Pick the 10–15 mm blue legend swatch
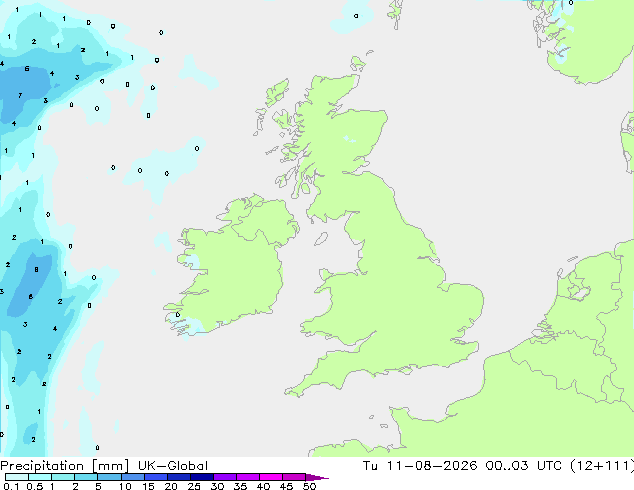This screenshot has height=490, width=634. coord(133,477)
